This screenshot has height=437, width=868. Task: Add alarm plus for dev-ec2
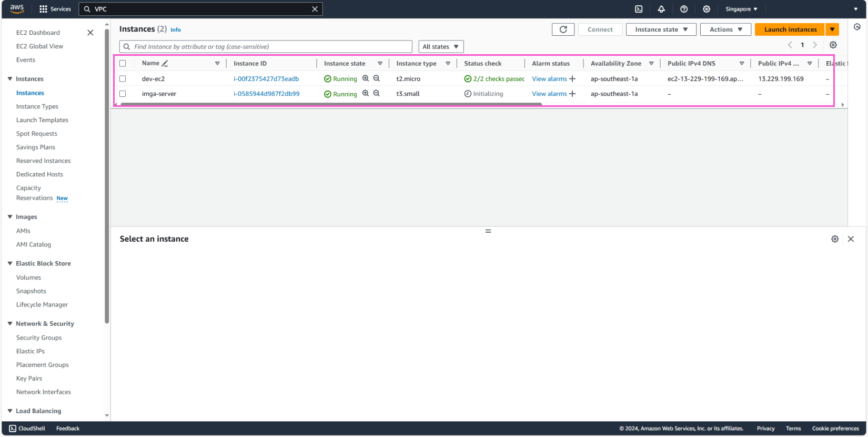click(x=572, y=79)
